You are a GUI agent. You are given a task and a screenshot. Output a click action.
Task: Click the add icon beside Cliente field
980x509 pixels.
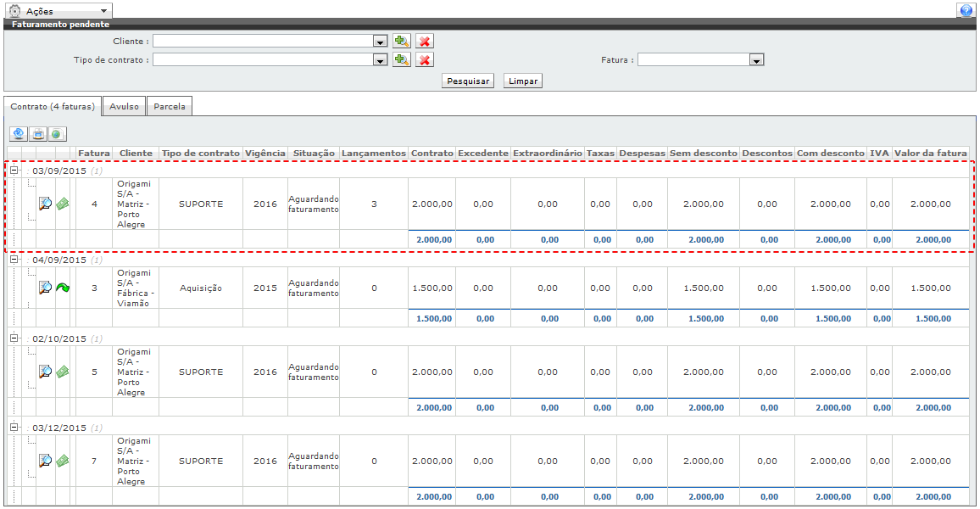pyautogui.click(x=401, y=41)
